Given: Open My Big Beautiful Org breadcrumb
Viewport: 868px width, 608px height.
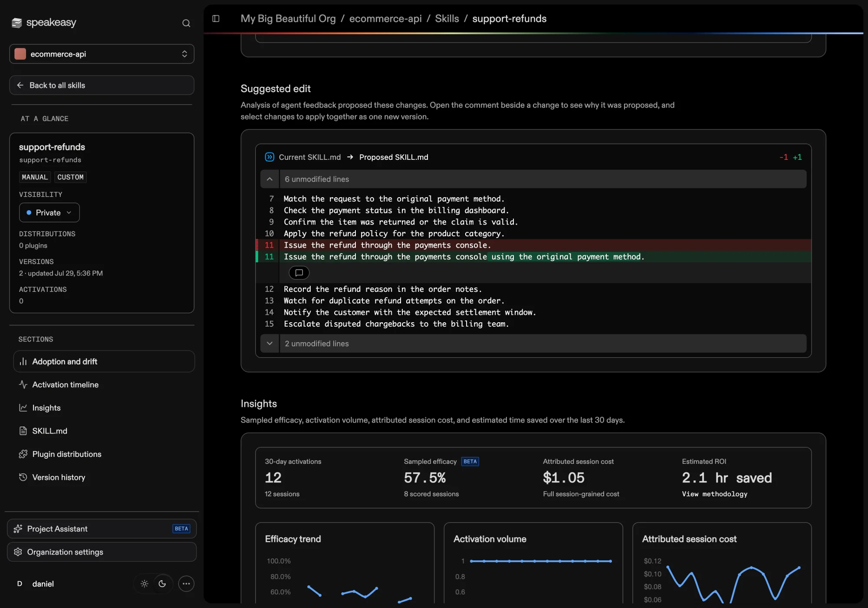Looking at the screenshot, I should pos(288,19).
